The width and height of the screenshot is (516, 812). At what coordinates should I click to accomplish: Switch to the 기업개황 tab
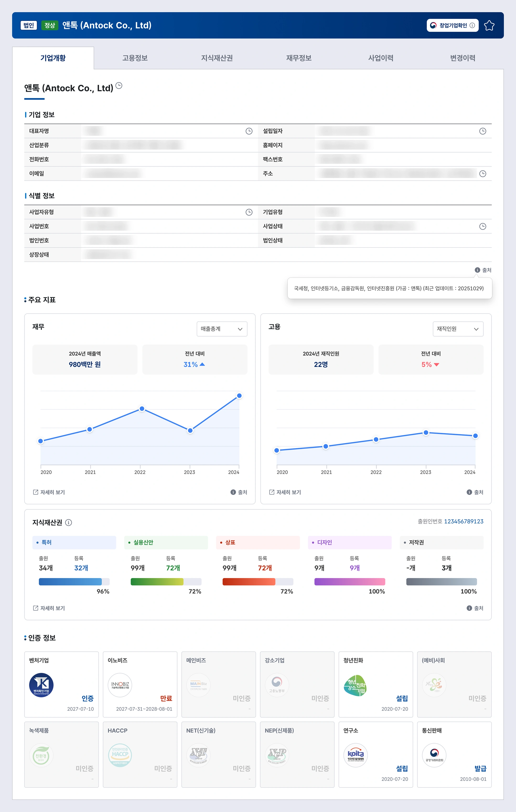point(53,58)
